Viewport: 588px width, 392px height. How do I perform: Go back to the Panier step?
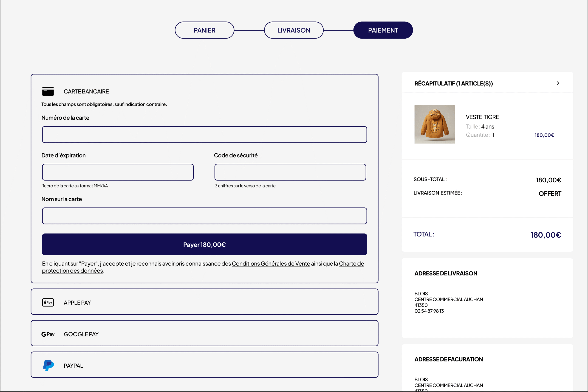(204, 30)
